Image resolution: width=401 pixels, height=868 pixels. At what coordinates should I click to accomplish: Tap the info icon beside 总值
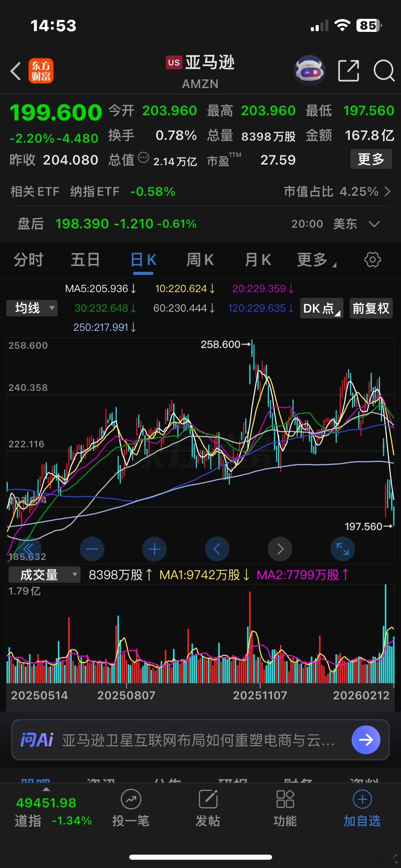coord(143,158)
